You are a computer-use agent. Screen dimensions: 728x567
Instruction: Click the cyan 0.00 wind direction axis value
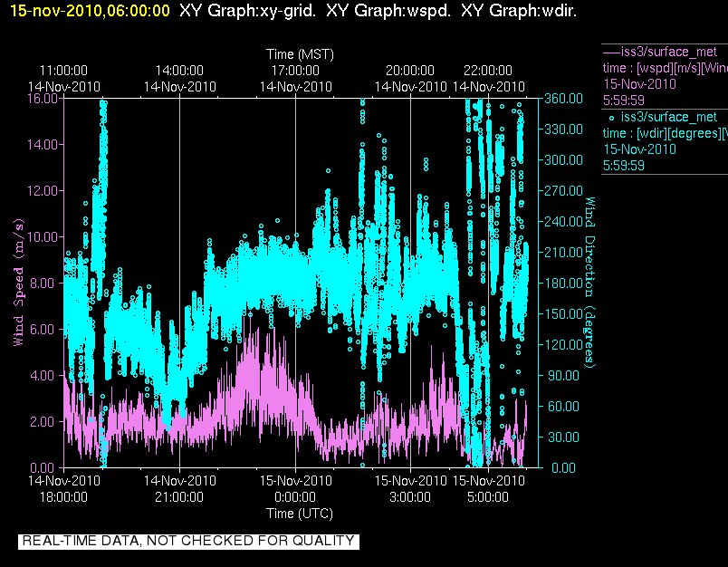[563, 467]
